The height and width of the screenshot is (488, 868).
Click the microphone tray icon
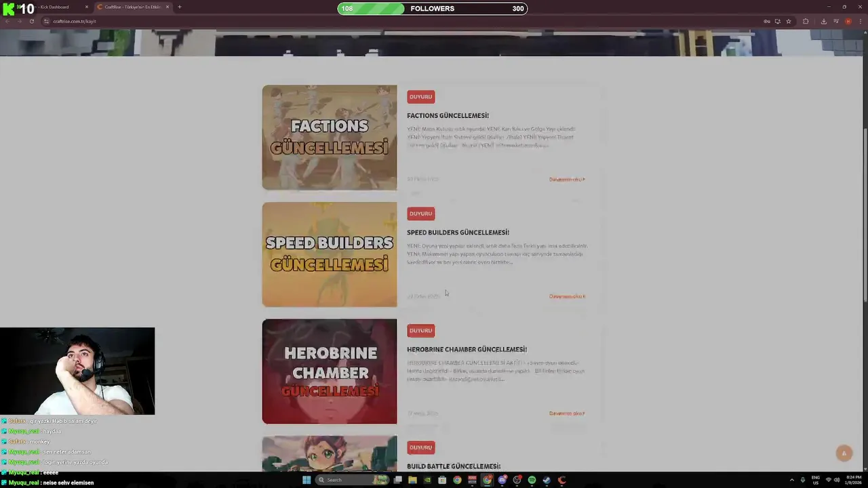coord(802,480)
